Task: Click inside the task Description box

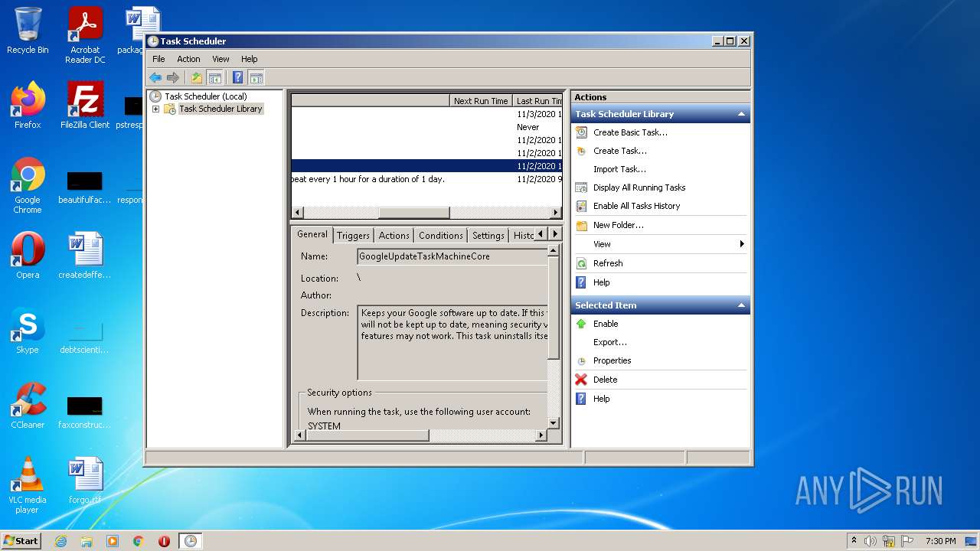Action: pyautogui.click(x=453, y=343)
